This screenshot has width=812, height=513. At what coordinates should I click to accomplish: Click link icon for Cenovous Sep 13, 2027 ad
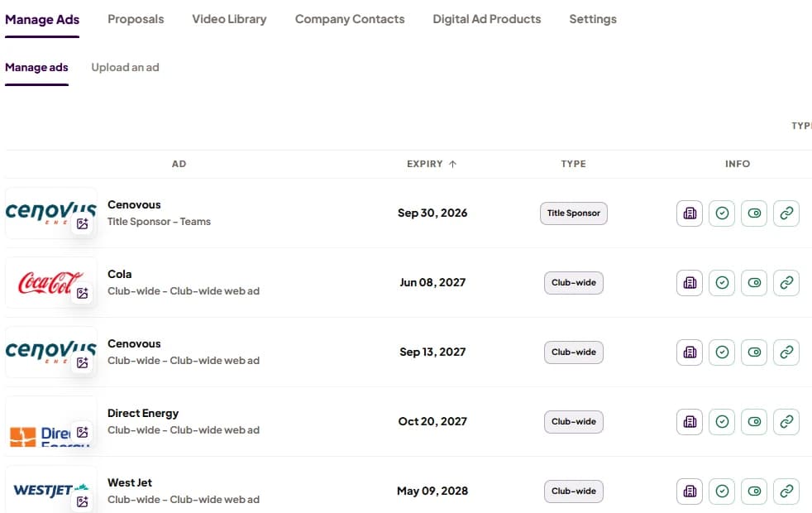786,352
